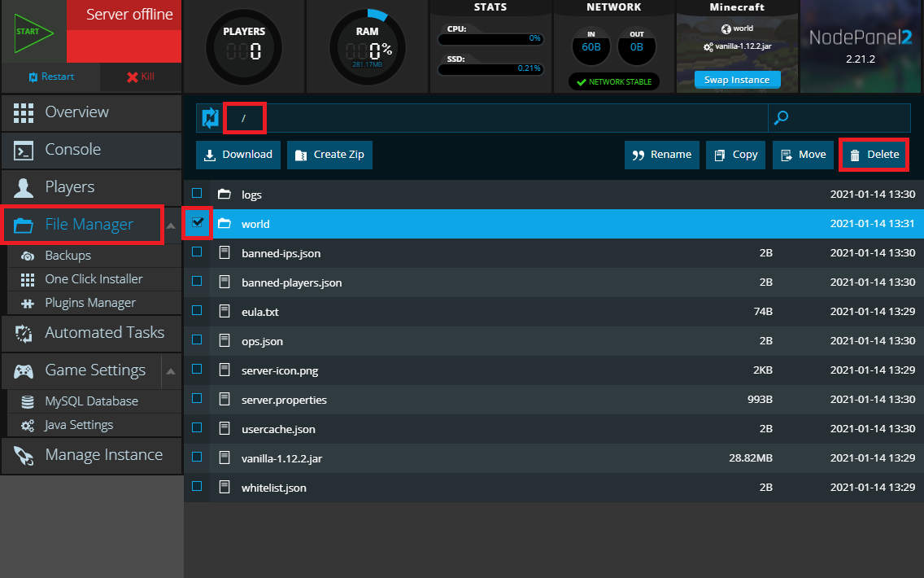Click the Swap Instance button

pyautogui.click(x=737, y=80)
